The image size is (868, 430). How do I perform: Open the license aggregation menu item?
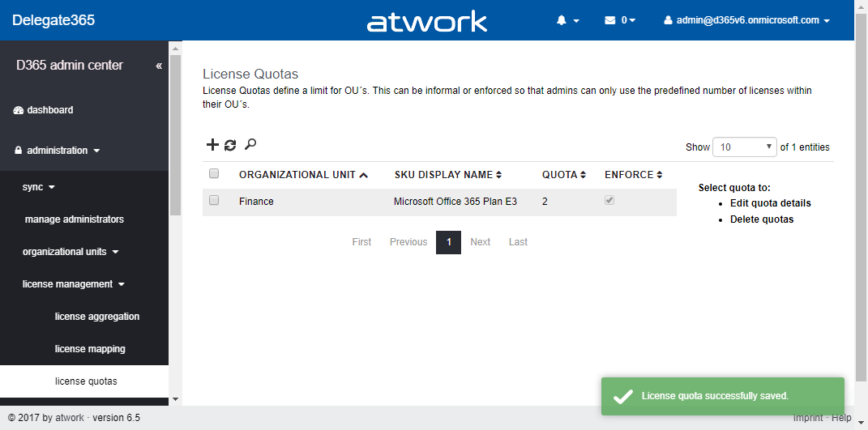(97, 317)
